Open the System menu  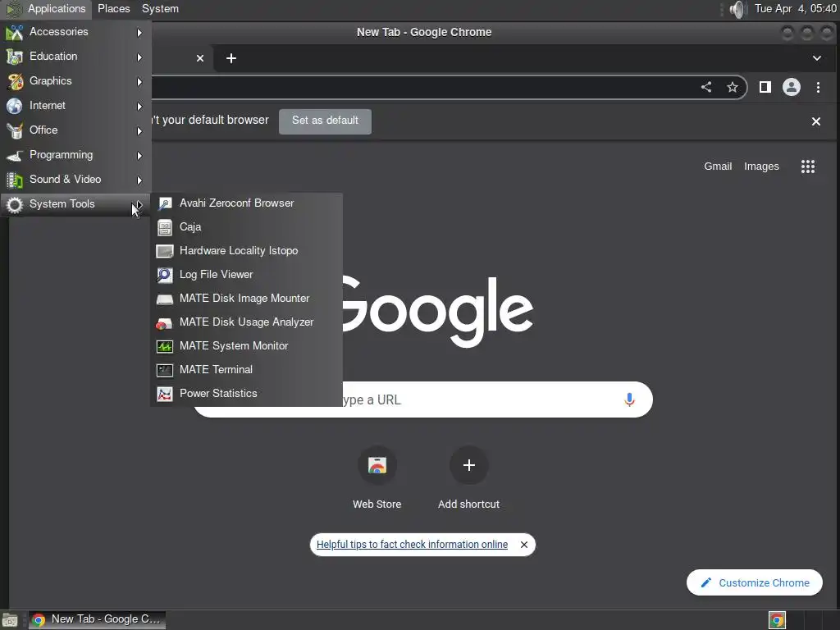pyautogui.click(x=160, y=8)
